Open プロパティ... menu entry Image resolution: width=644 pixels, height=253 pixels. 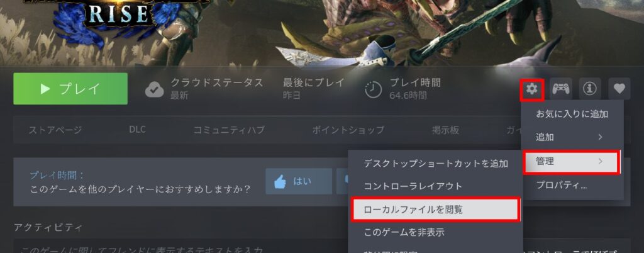(x=572, y=185)
